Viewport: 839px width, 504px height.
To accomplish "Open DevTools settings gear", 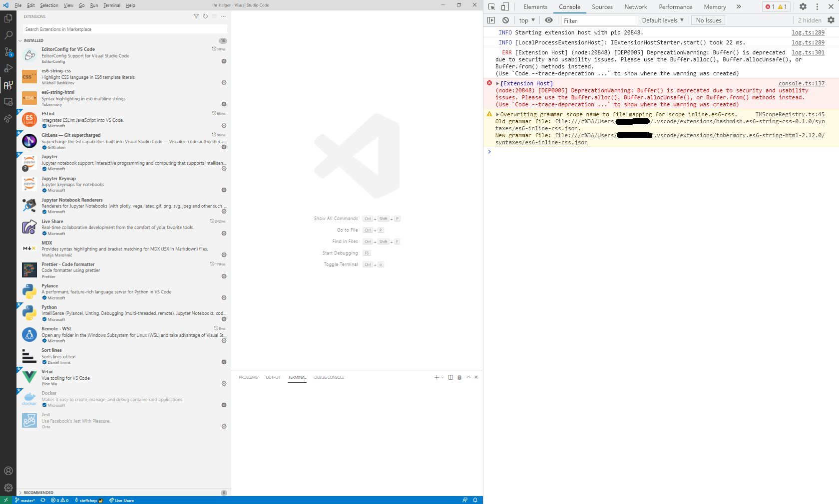I will [x=803, y=6].
